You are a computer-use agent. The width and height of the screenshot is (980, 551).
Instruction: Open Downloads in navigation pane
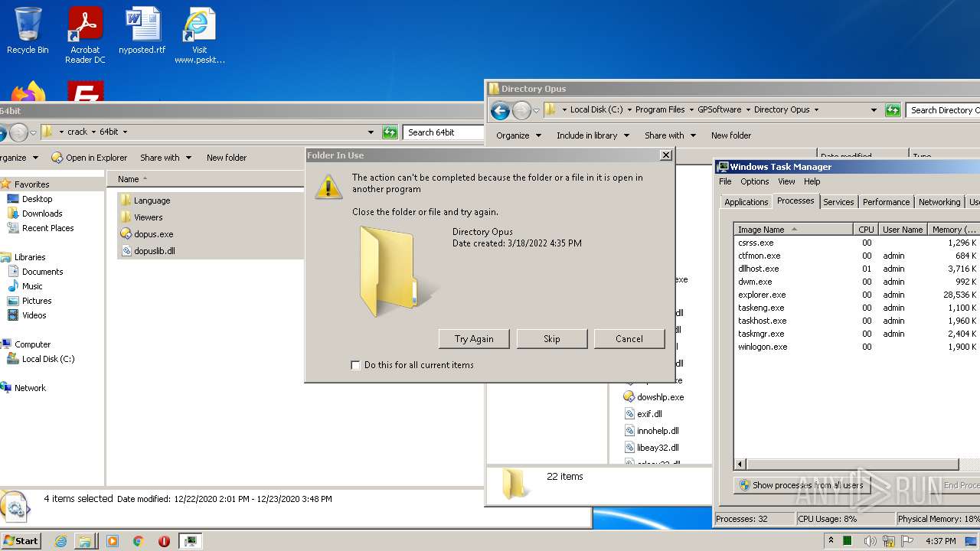[42, 214]
